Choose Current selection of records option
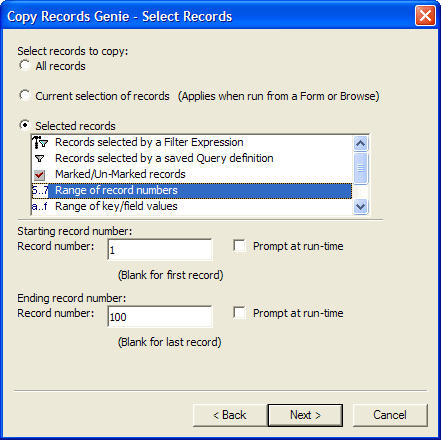The image size is (441, 440). click(25, 95)
